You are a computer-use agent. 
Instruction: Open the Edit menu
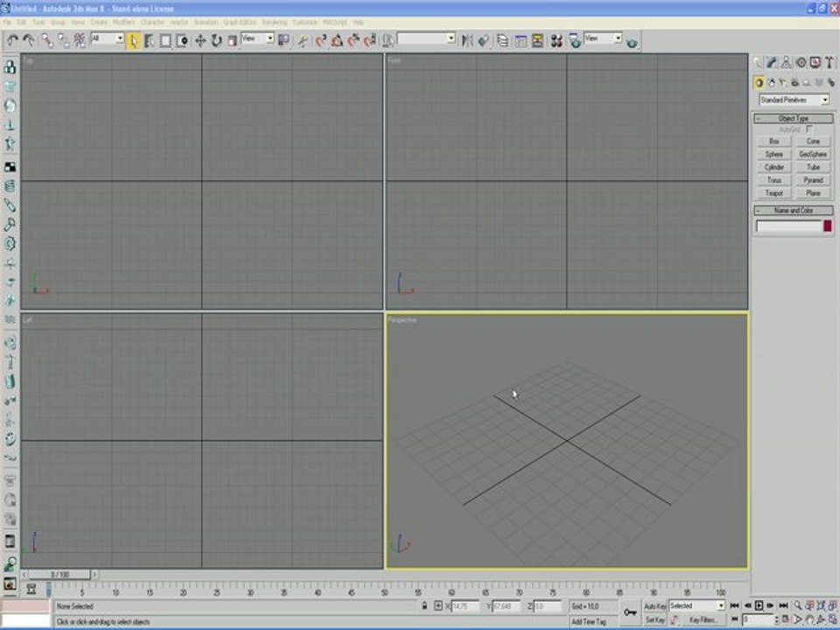(x=21, y=23)
